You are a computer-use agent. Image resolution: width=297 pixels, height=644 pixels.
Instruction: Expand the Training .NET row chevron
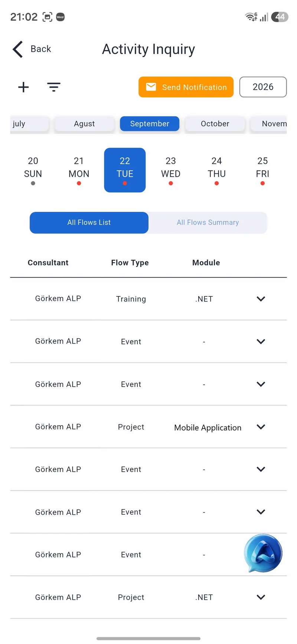[261, 299]
